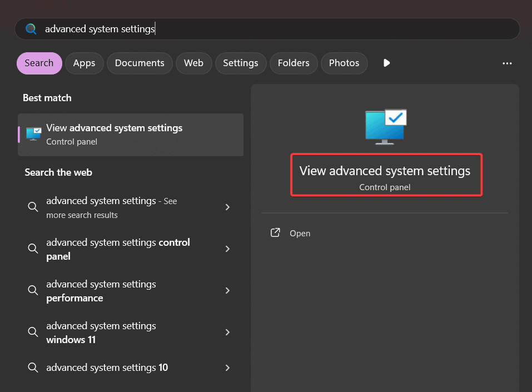Expand chevron for 'advanced system settings 10' suggestion
Screen dimensions: 532x392
[227, 368]
